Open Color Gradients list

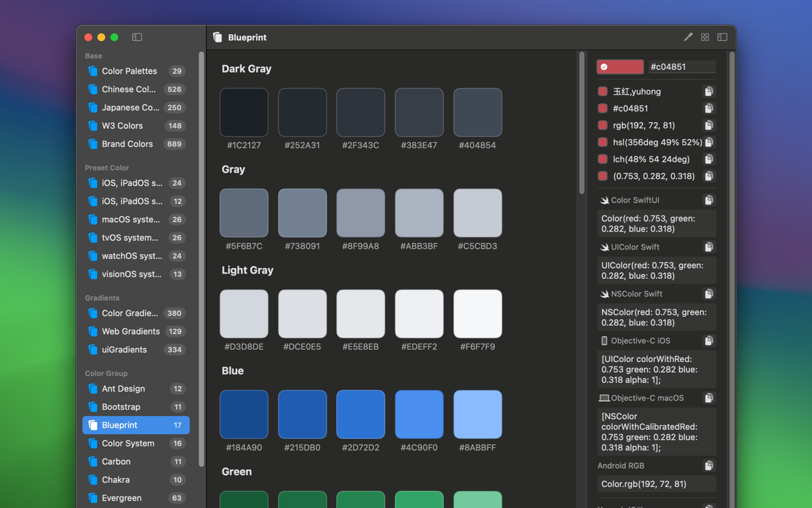136,313
